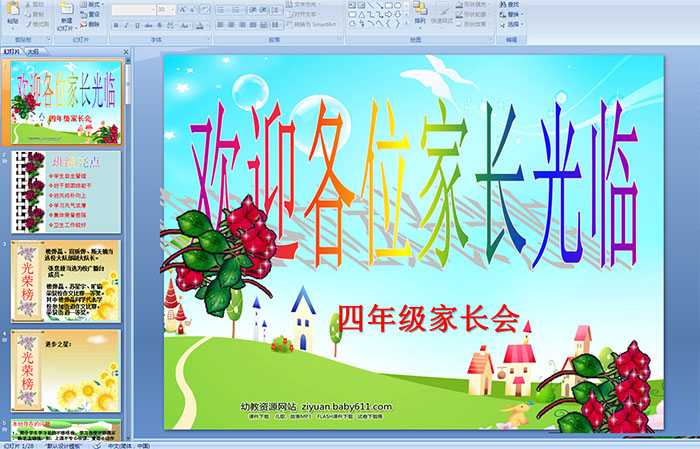700x449 pixels.
Task: Click the Paste clipboard icon
Action: (x=13, y=8)
